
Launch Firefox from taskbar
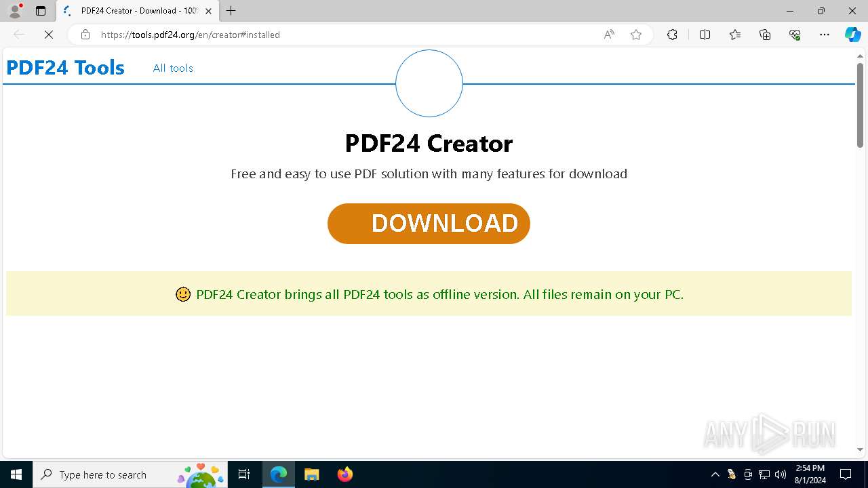(x=344, y=474)
